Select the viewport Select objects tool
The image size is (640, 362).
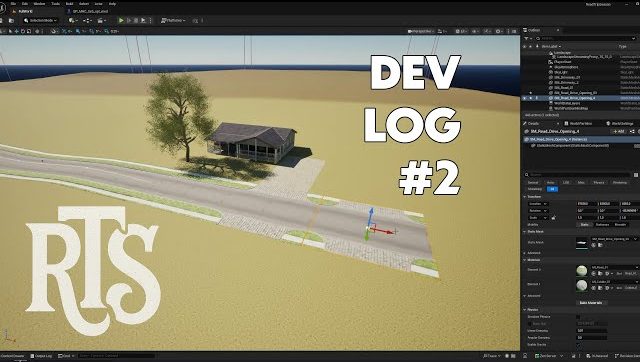tap(10, 31)
